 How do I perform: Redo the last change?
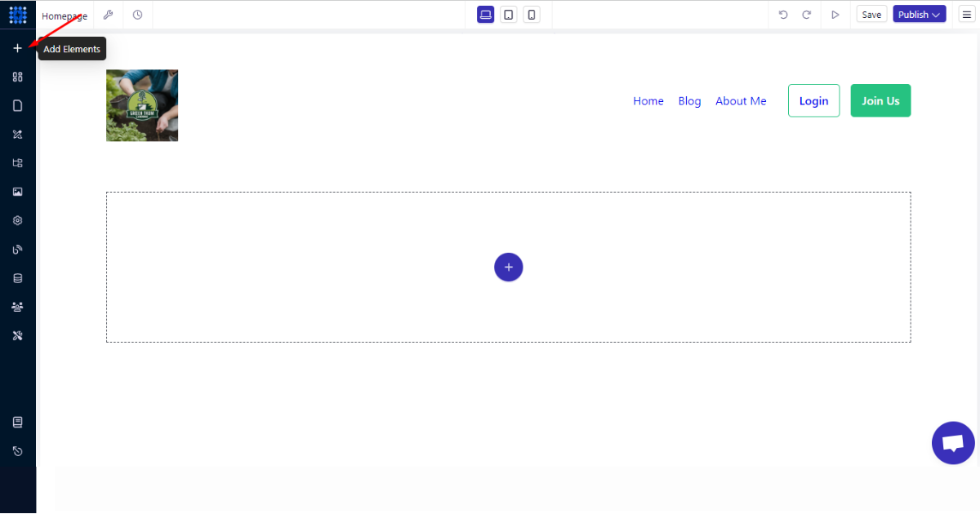tap(807, 15)
